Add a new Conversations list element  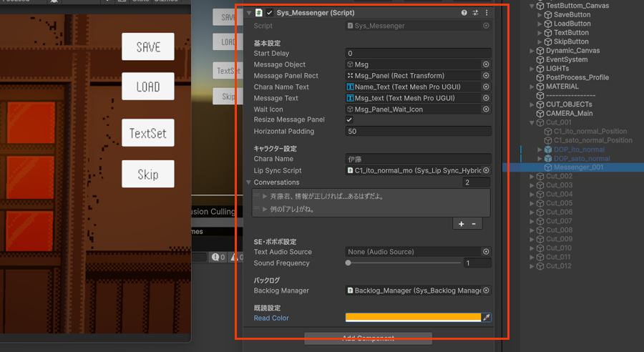[461, 224]
